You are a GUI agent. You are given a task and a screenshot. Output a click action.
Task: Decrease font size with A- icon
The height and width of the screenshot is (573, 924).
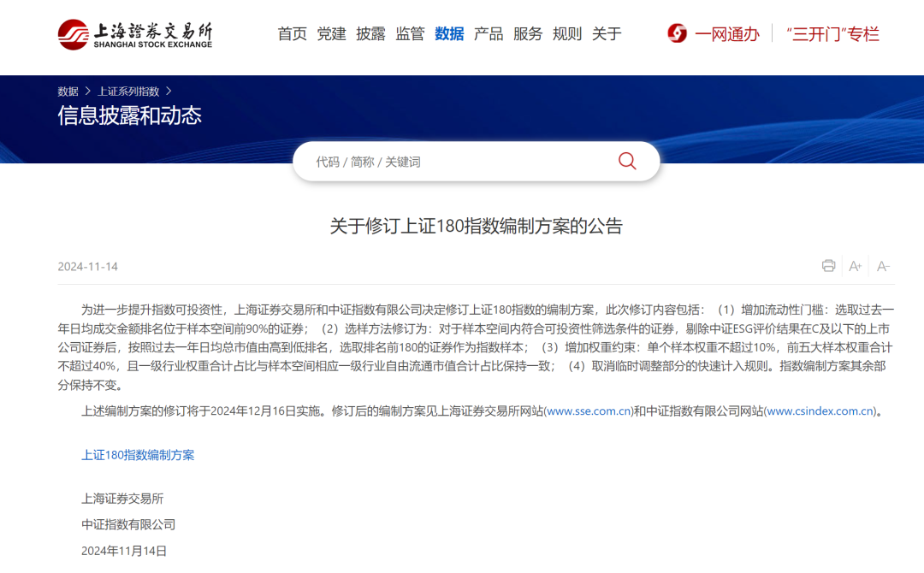pos(883,266)
